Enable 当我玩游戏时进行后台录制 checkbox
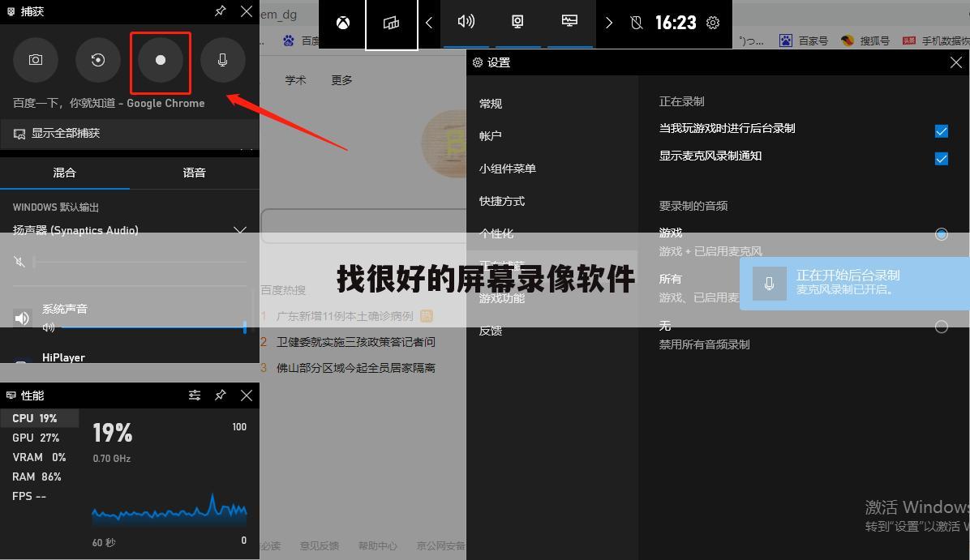This screenshot has width=970, height=560. pyautogui.click(x=941, y=130)
